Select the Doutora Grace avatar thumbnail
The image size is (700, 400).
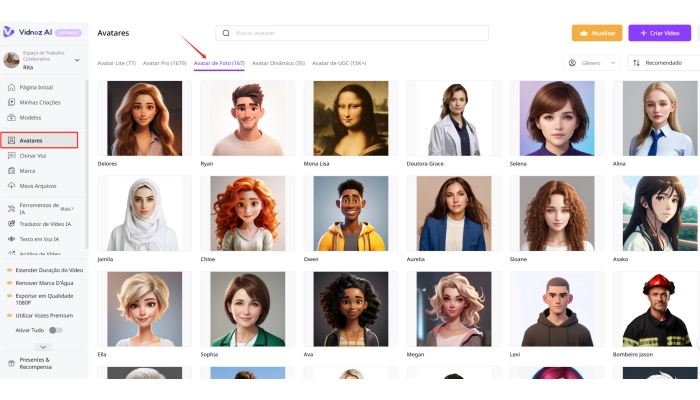click(x=454, y=118)
